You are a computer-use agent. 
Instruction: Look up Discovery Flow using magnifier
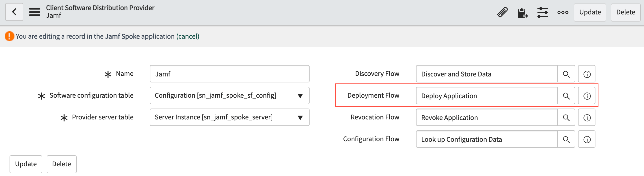tap(566, 74)
